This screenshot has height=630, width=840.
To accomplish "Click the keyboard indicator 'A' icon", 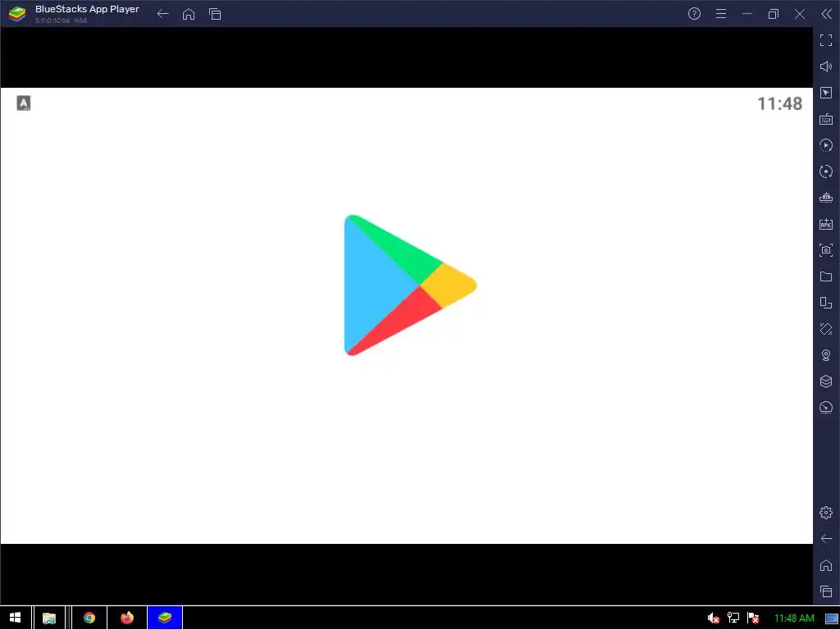I will 24,103.
